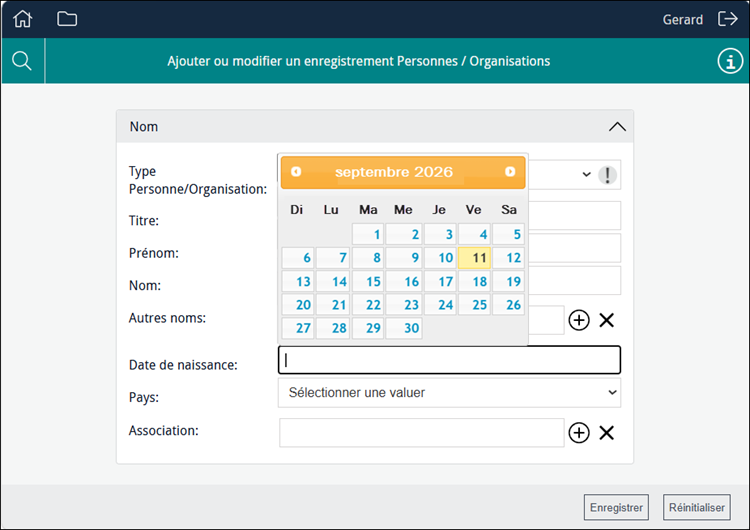Click the Enregistrer button
The height and width of the screenshot is (530, 750).
click(x=616, y=507)
